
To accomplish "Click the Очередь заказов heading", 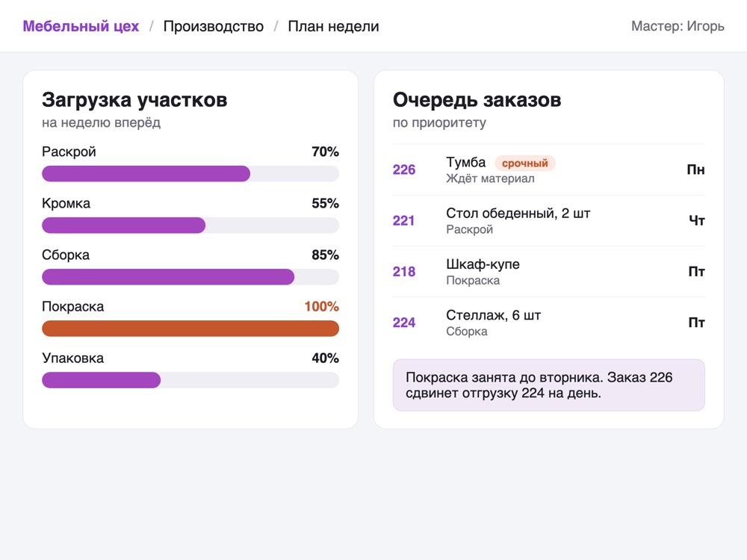I will coord(477,100).
